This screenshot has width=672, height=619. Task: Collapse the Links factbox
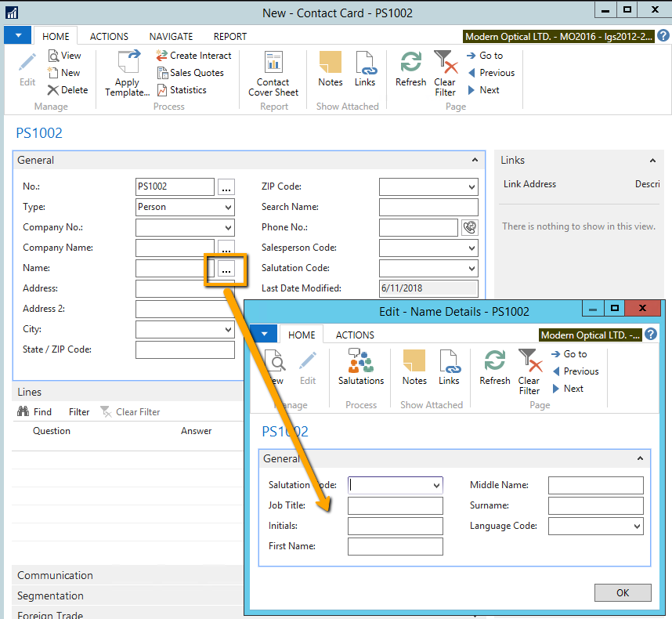click(652, 161)
